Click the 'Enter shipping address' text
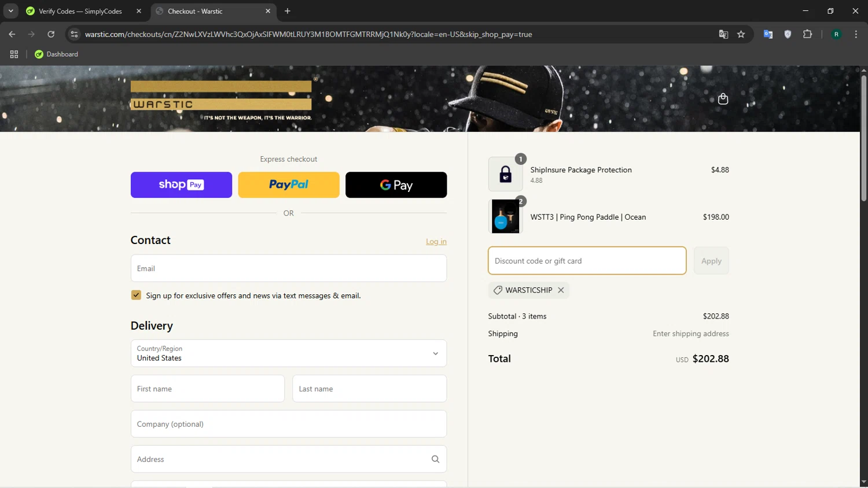This screenshot has height=488, width=868. (691, 334)
